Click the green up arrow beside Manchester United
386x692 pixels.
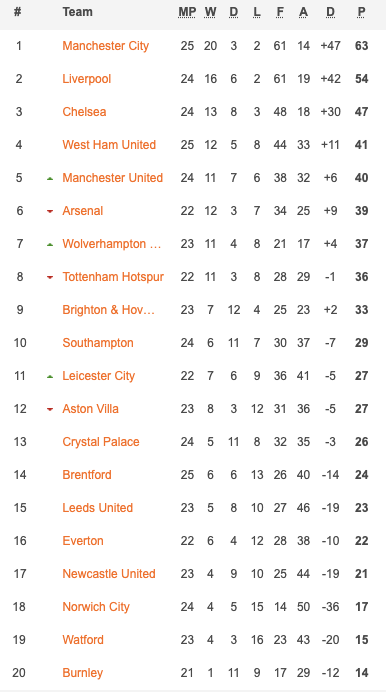[x=50, y=178]
